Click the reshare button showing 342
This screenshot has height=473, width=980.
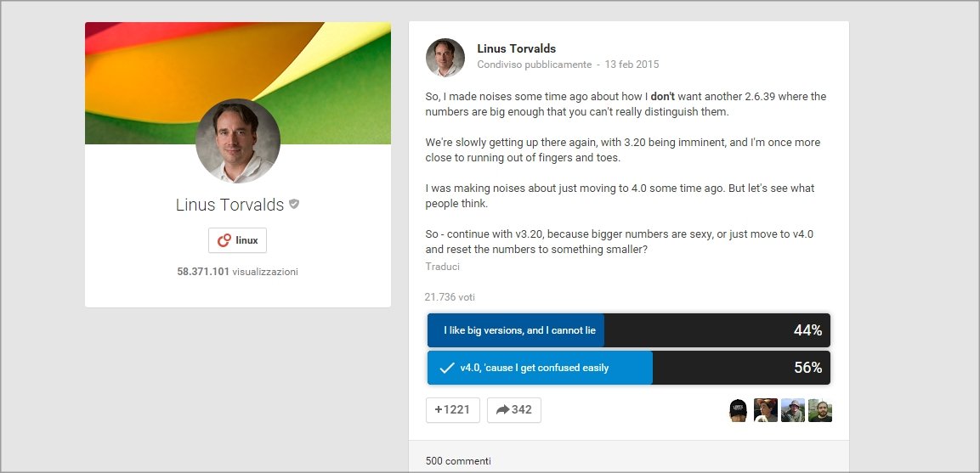(x=513, y=410)
